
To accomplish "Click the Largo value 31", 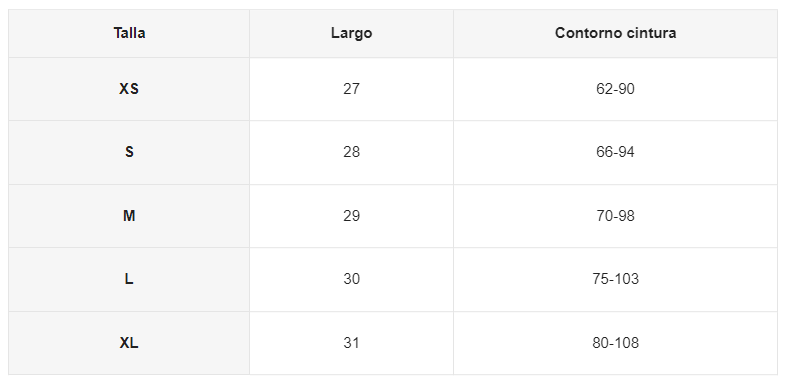I will pyautogui.click(x=351, y=343).
